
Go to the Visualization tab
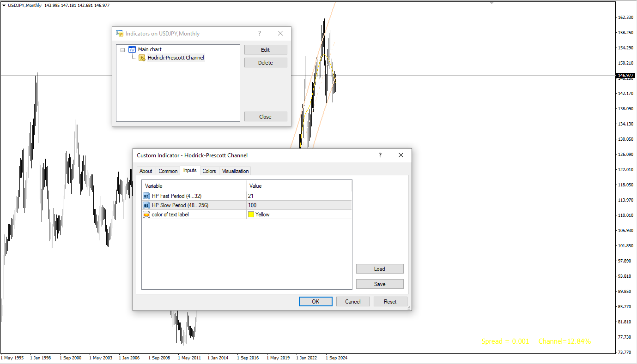pyautogui.click(x=236, y=171)
